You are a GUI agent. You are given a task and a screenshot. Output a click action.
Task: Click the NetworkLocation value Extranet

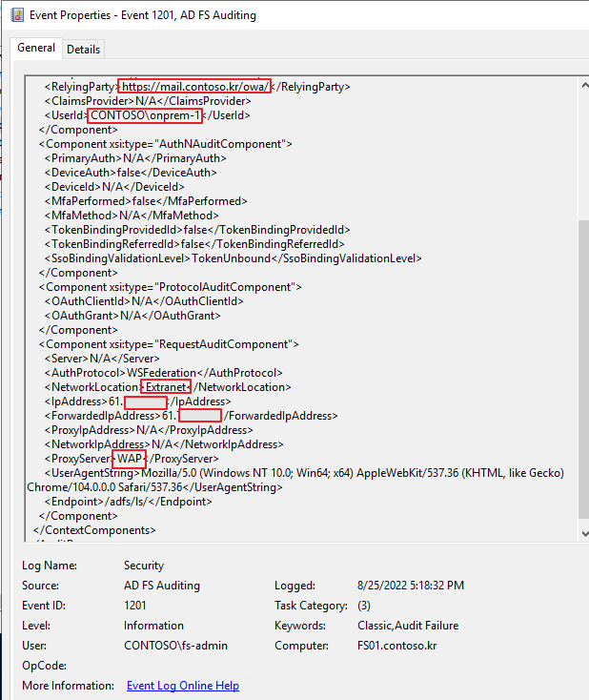click(166, 387)
